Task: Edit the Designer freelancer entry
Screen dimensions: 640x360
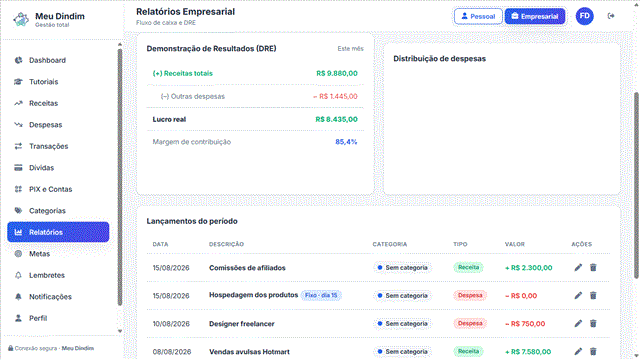Action: tap(578, 324)
